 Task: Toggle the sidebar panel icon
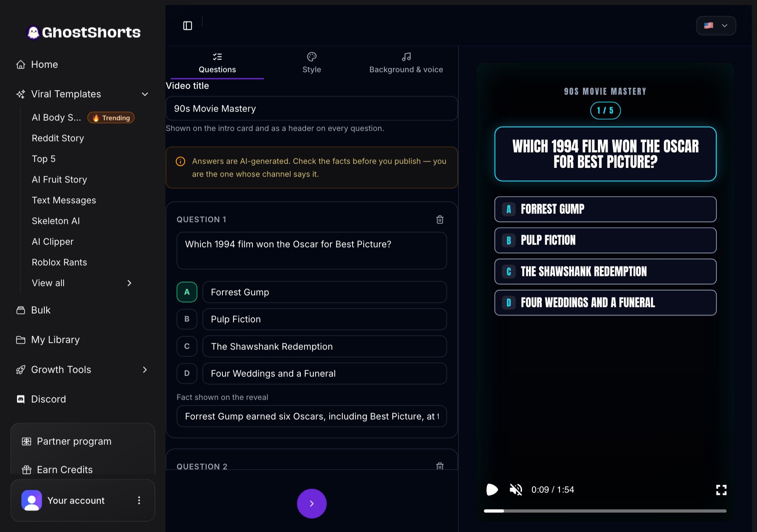(x=187, y=25)
